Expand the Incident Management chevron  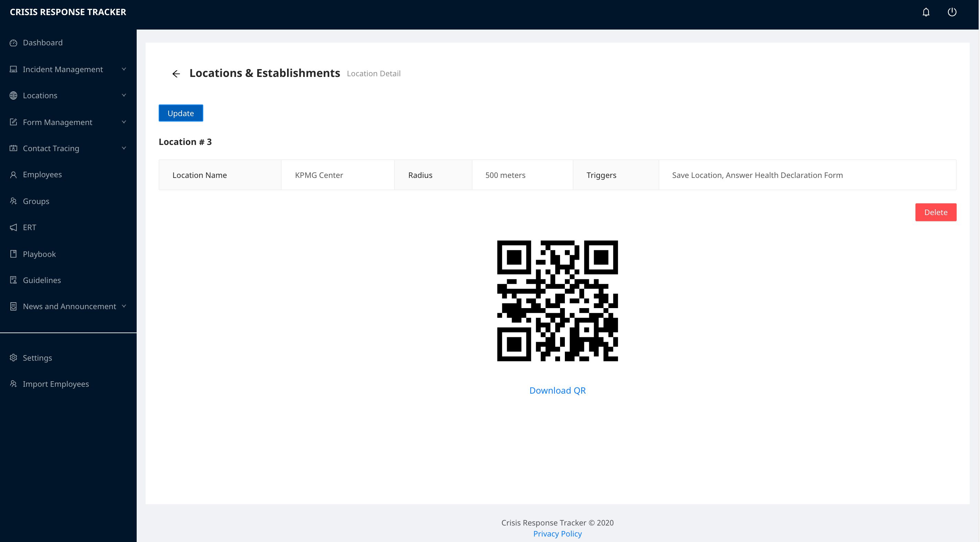[124, 69]
